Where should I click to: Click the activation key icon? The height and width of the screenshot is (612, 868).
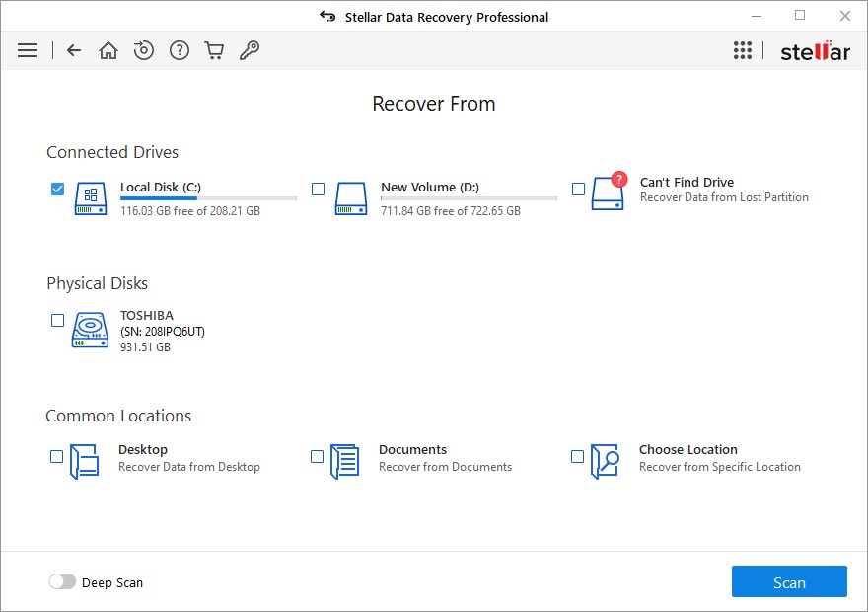pyautogui.click(x=250, y=50)
